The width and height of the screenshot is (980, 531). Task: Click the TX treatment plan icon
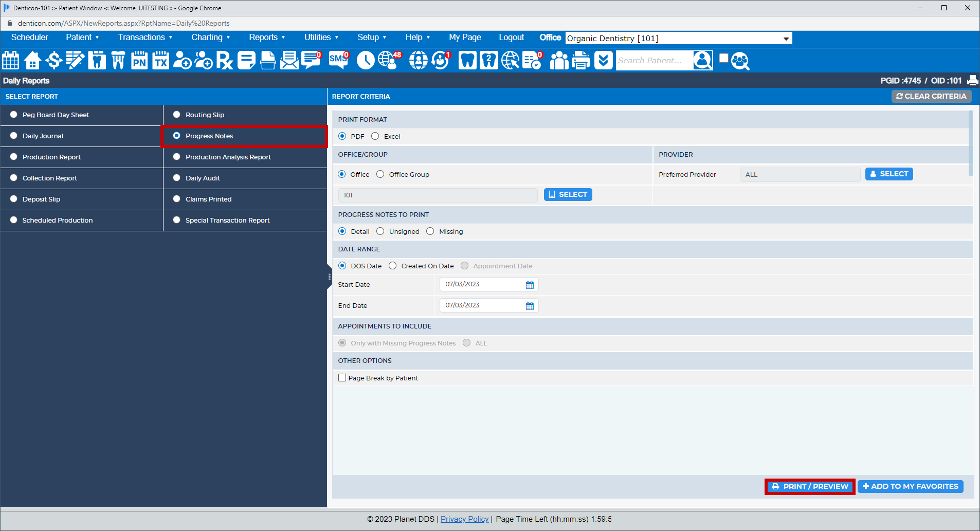[x=160, y=61]
